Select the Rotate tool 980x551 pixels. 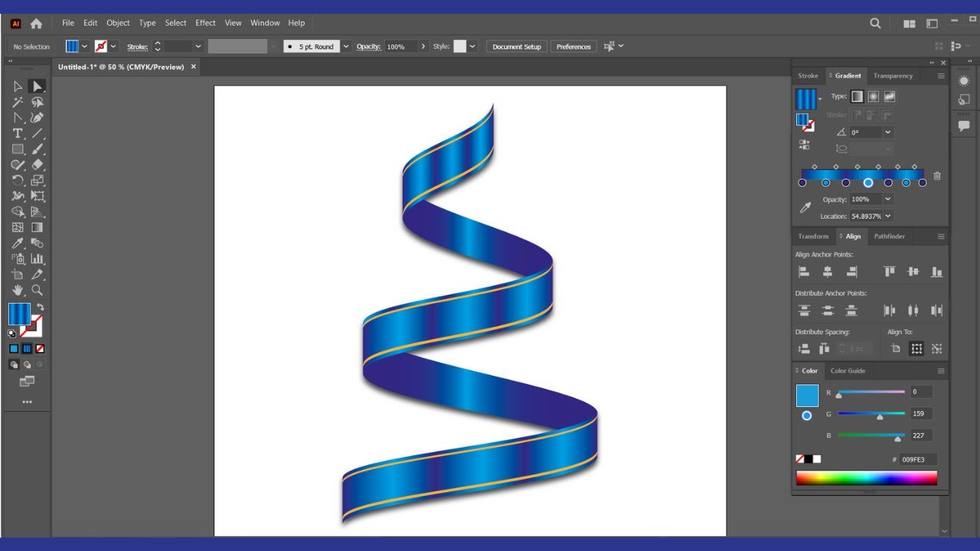[x=18, y=181]
